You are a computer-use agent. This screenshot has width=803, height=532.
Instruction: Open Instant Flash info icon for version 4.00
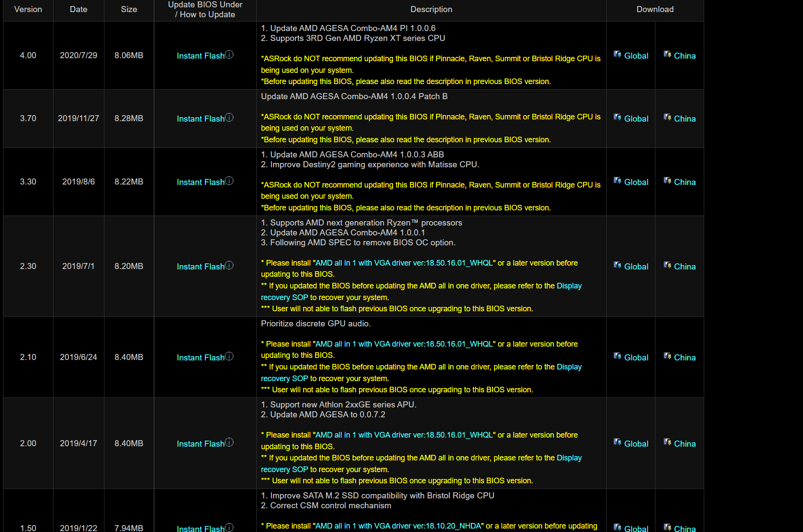click(x=229, y=54)
